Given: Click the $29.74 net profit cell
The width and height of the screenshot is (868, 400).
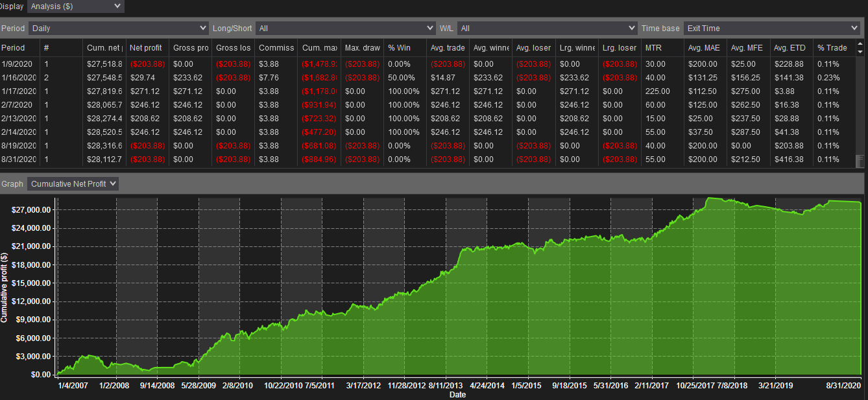Looking at the screenshot, I should coord(147,78).
